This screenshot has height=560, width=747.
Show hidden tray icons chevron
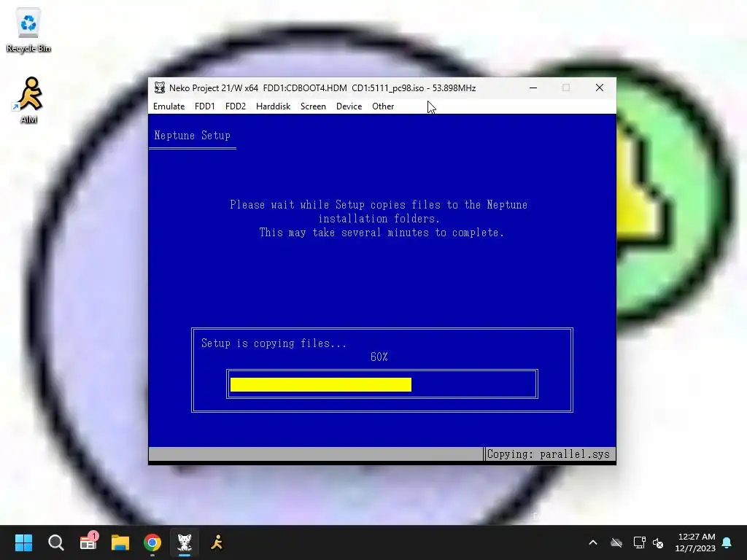(593, 542)
